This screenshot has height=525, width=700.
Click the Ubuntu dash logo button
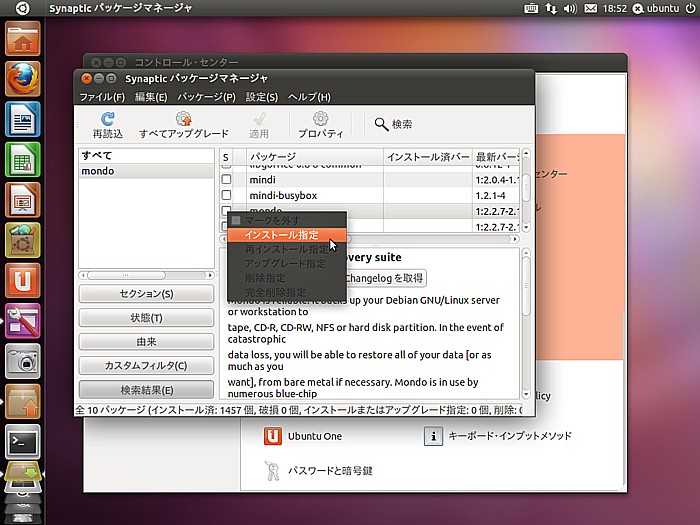coord(22,8)
